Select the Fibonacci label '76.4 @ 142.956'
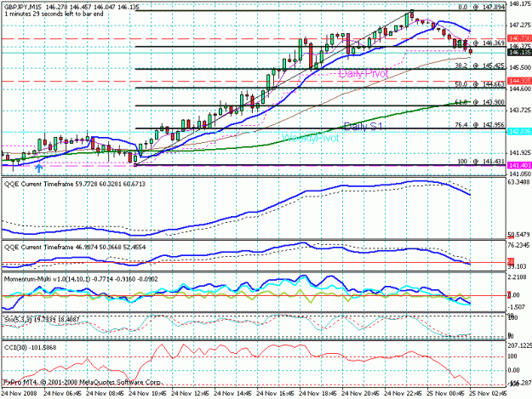Viewport: 532px width, 399px height. (480, 125)
